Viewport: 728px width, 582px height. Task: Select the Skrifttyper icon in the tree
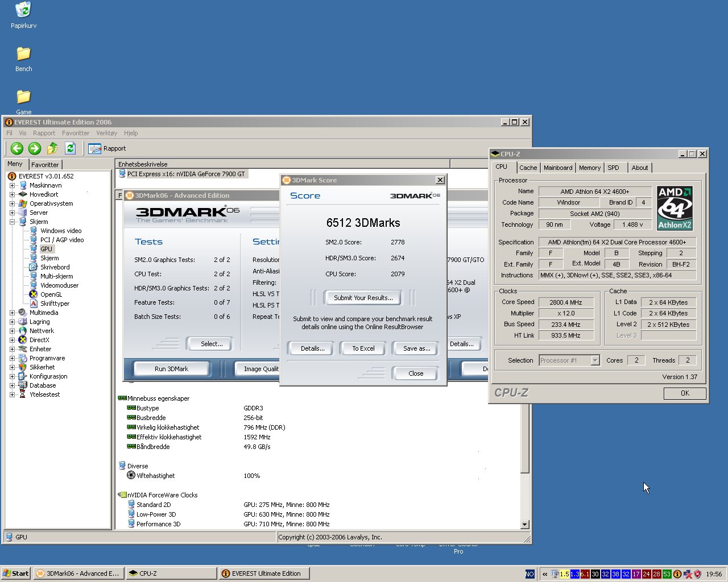point(34,304)
